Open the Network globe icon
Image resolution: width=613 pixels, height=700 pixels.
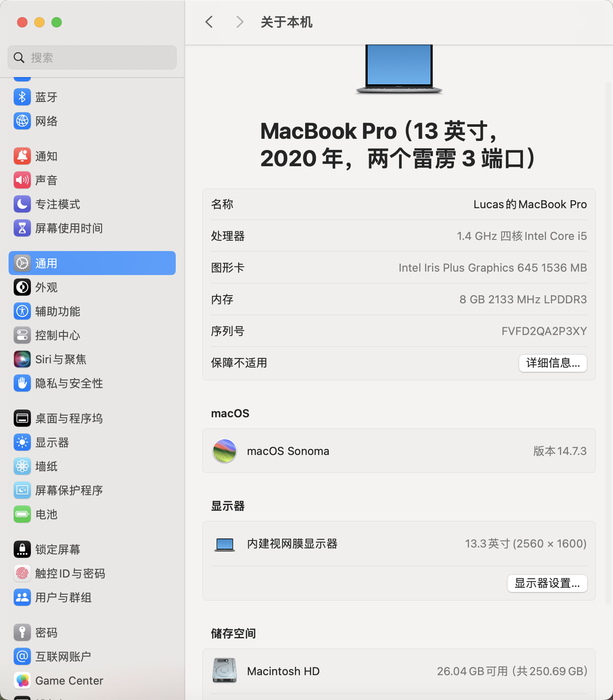point(22,121)
